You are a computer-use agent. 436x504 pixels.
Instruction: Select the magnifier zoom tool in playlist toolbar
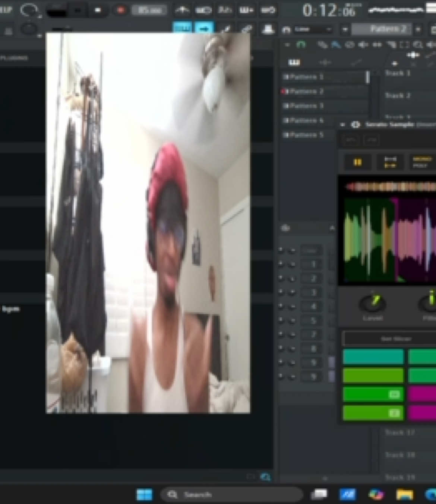pyautogui.click(x=418, y=45)
